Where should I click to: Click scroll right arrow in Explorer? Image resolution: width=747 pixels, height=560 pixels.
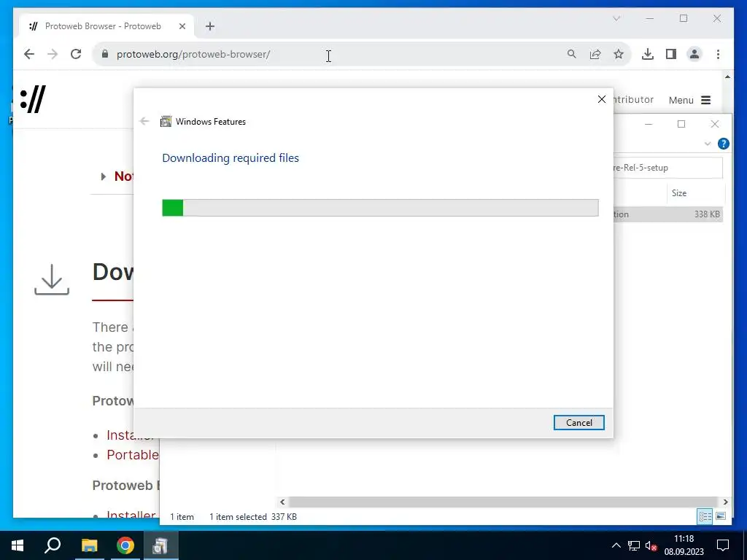(725, 502)
